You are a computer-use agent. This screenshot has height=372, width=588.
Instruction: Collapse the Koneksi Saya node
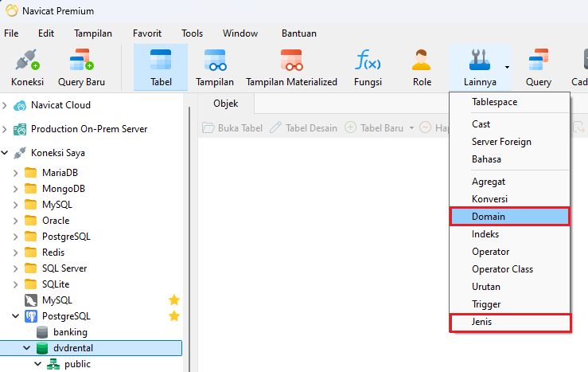point(5,153)
